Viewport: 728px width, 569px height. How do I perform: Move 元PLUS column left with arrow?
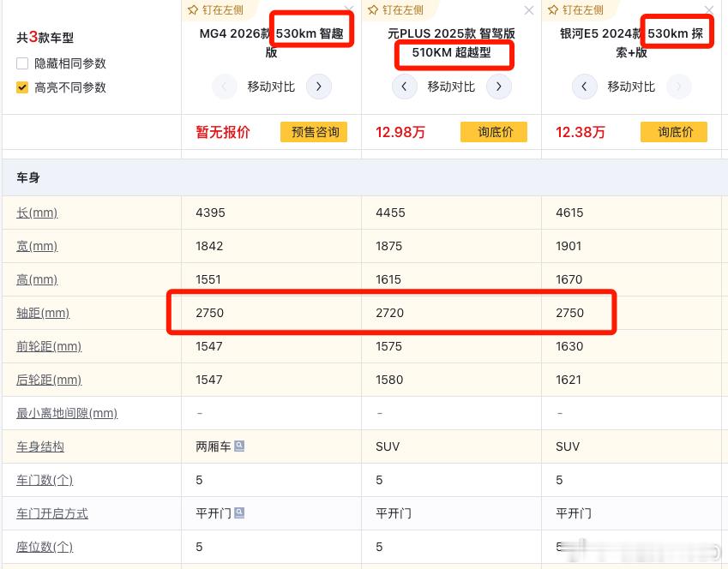pyautogui.click(x=404, y=87)
